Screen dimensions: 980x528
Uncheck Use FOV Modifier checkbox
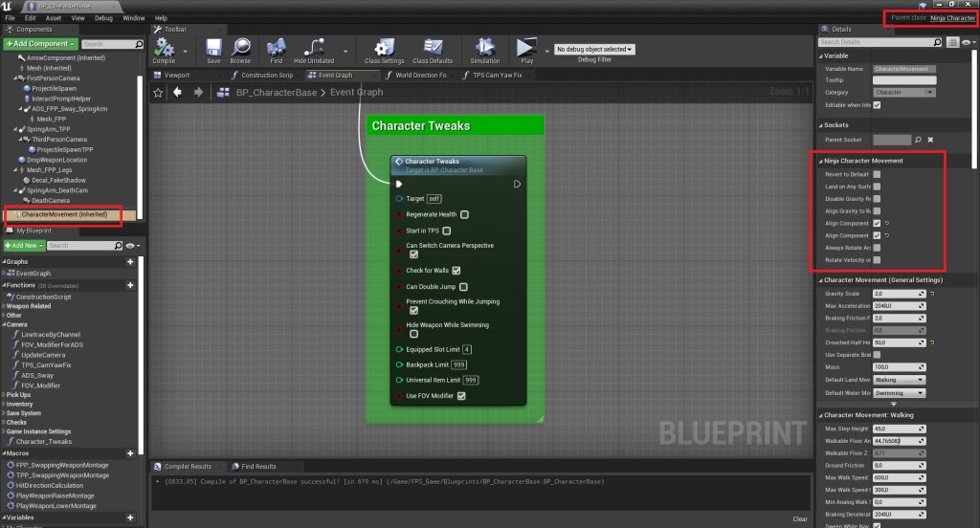461,396
